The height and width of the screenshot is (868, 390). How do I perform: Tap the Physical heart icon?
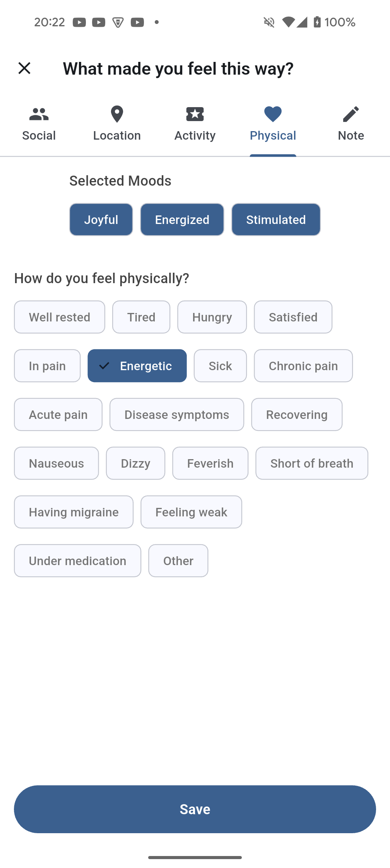click(x=273, y=114)
